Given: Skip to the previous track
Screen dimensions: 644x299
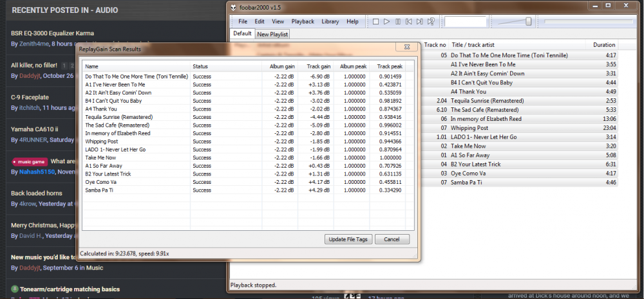Looking at the screenshot, I should (x=408, y=22).
